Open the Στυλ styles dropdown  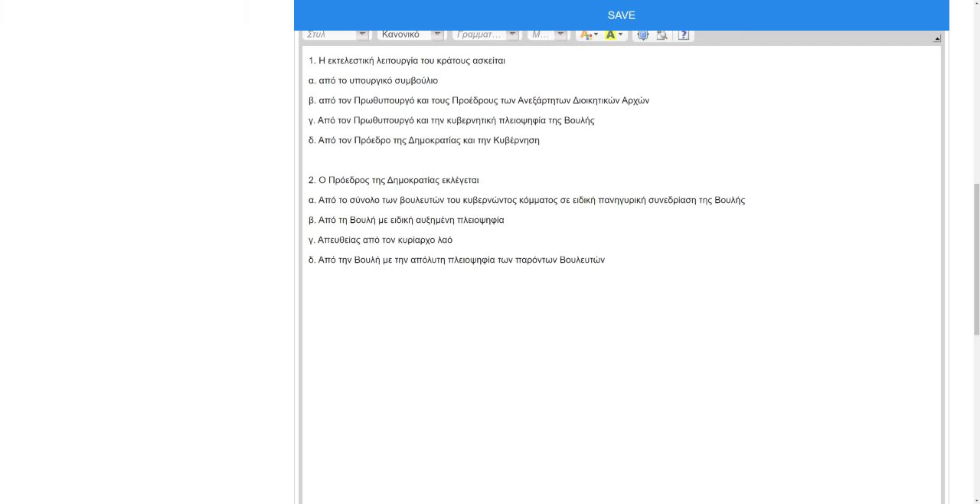click(x=336, y=34)
